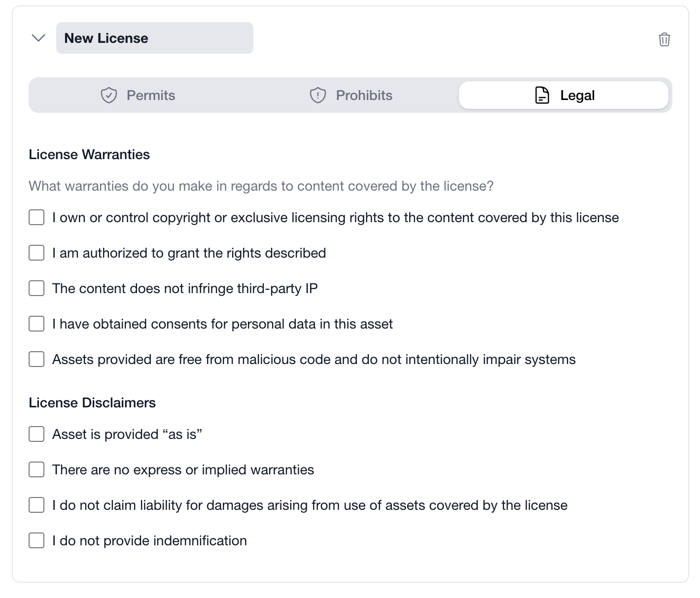The image size is (700, 598).
Task: Enable 'I have obtained consents for personal data'
Action: pyautogui.click(x=36, y=324)
